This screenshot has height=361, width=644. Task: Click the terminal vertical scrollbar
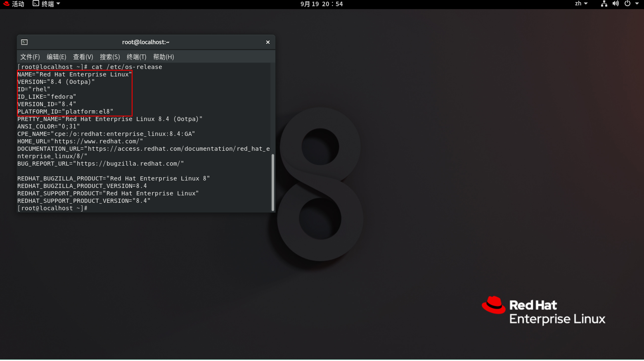click(272, 182)
